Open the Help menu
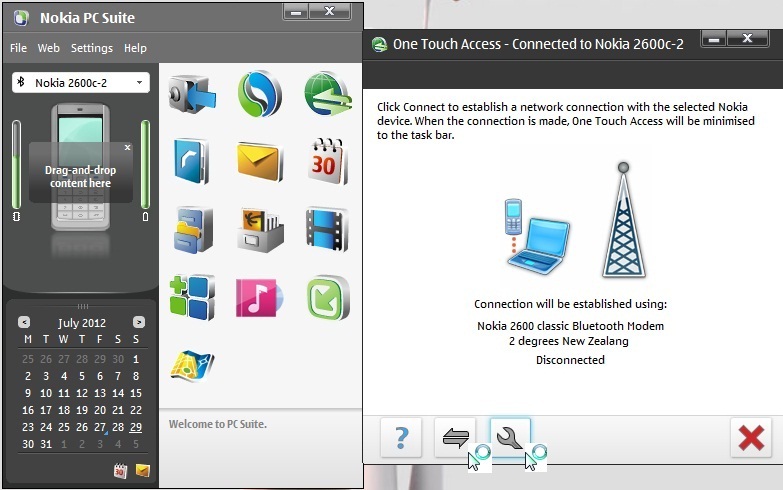783x490 pixels. point(135,48)
